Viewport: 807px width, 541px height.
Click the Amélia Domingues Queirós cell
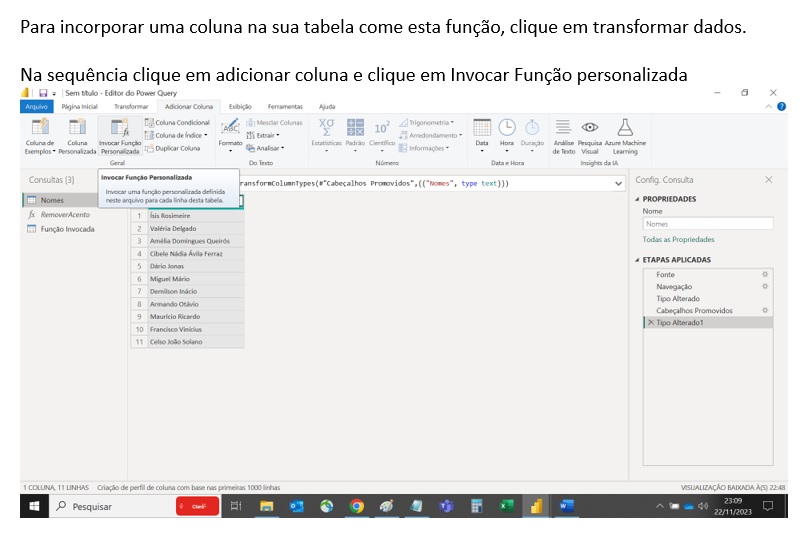pyautogui.click(x=196, y=241)
